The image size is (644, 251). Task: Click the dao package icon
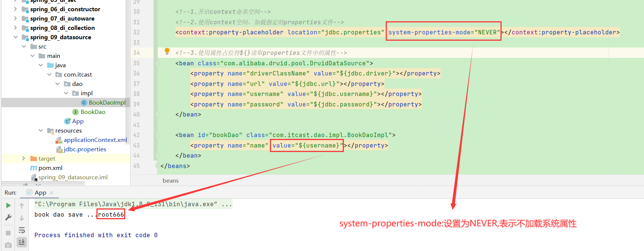[x=67, y=84]
